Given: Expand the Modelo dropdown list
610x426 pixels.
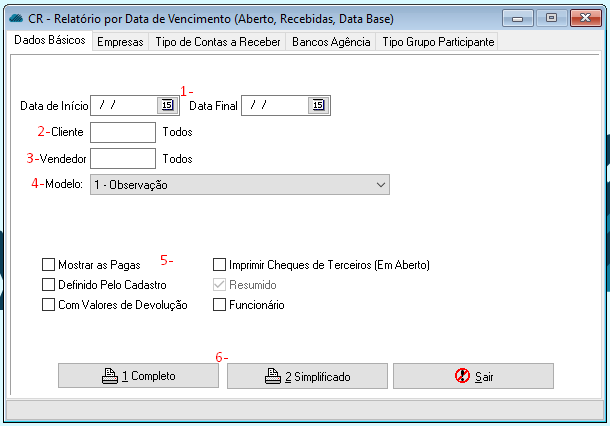Looking at the screenshot, I should [380, 185].
